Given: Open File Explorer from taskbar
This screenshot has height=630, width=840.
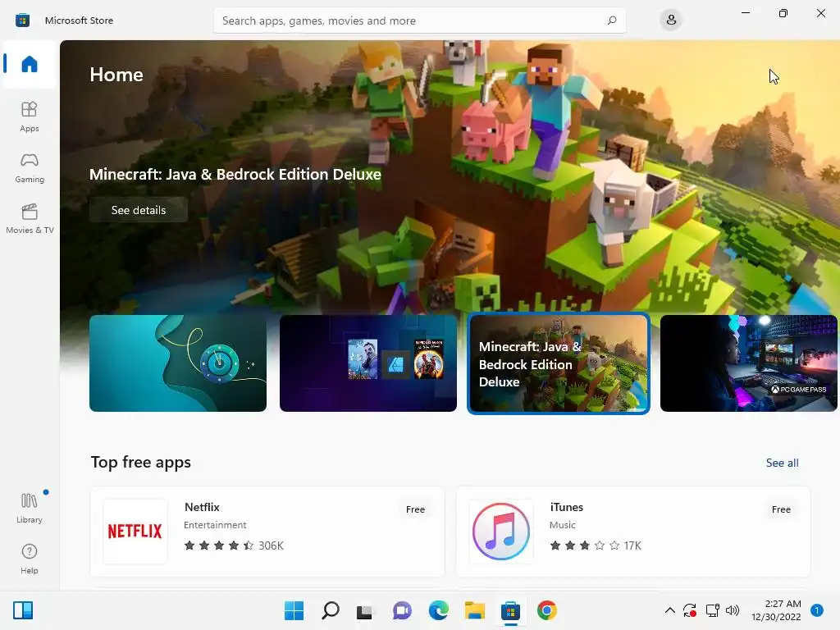Looking at the screenshot, I should (x=475, y=610).
